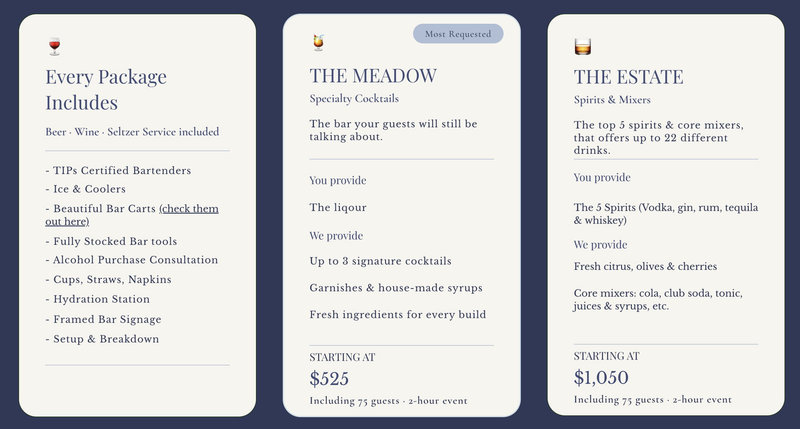Click the red wine glass icon
Viewport: 800px width, 429px height.
pos(55,46)
